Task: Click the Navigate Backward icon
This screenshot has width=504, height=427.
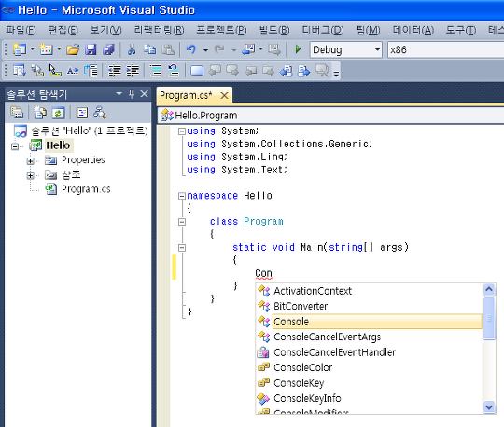Action: 248,49
